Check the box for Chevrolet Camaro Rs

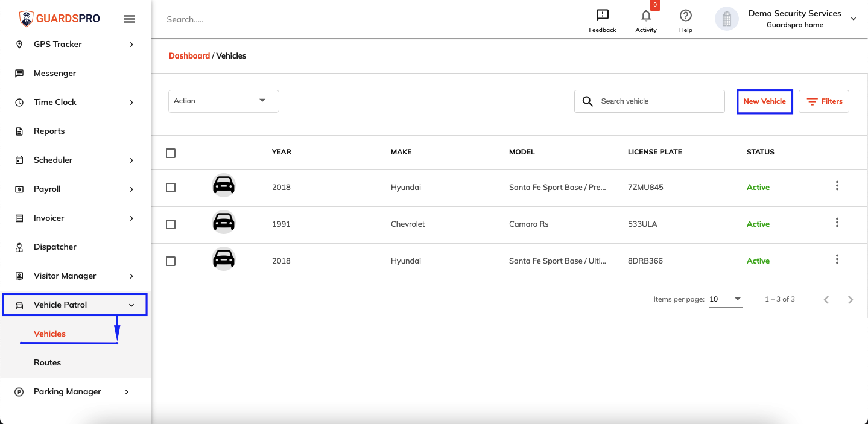point(171,224)
